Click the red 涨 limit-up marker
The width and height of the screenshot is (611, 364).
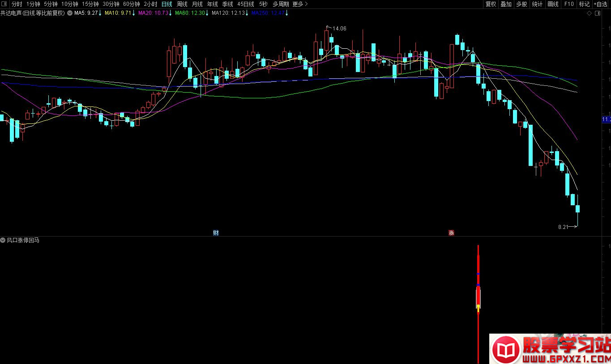point(451,233)
